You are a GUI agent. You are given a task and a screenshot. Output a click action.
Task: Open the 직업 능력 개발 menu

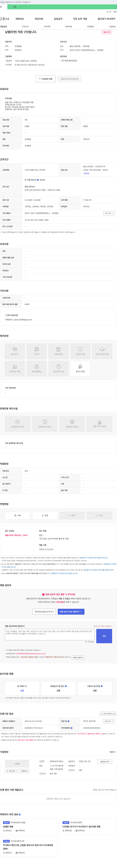(x=80, y=19)
